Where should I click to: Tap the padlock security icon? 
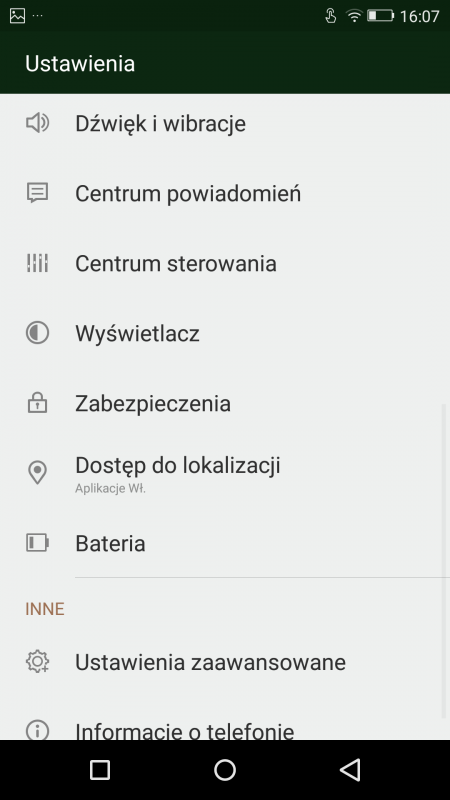(37, 403)
